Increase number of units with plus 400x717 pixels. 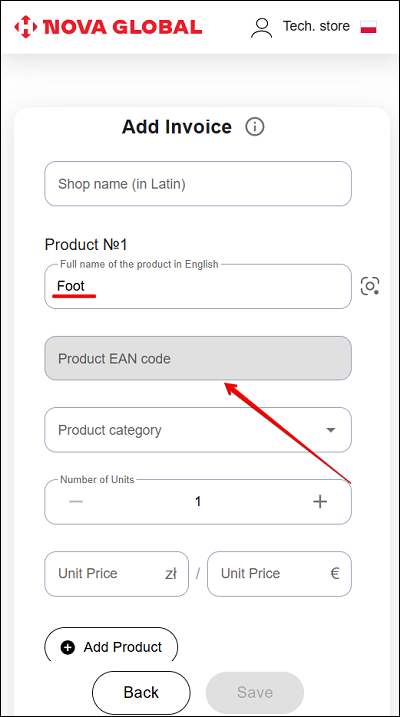[x=320, y=502]
